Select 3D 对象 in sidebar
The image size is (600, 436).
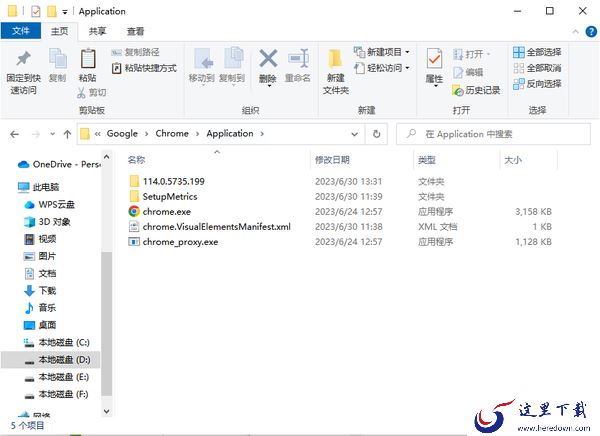47,222
